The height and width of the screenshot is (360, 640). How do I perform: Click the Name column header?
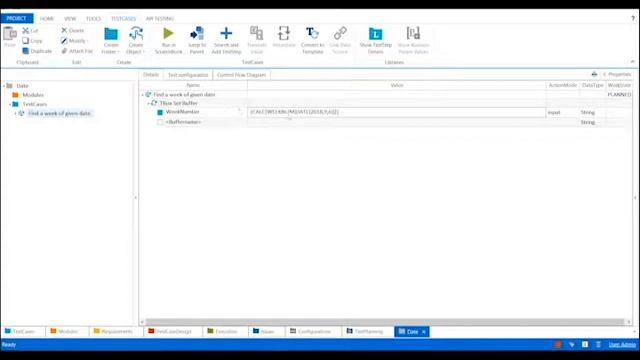point(193,85)
